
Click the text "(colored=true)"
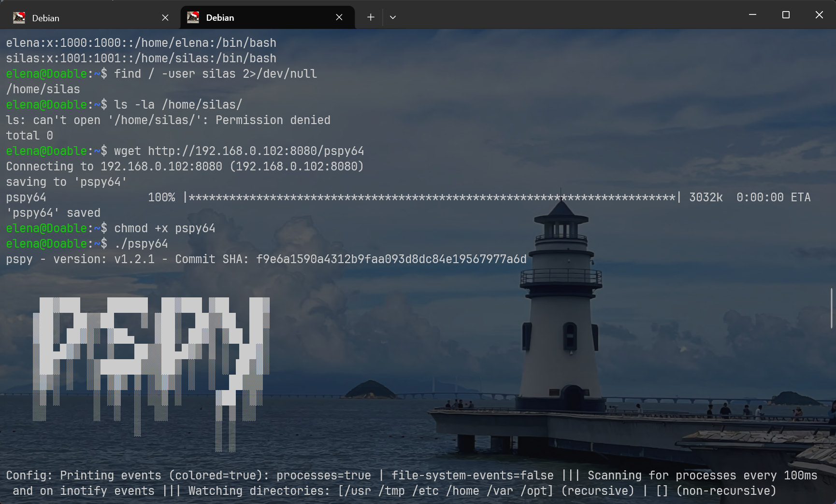(219, 476)
